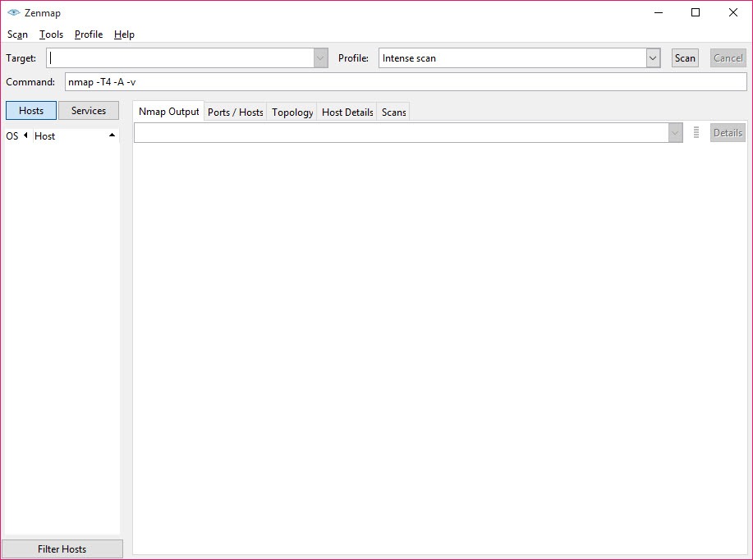Select the Scans tab
The image size is (753, 560).
(394, 112)
